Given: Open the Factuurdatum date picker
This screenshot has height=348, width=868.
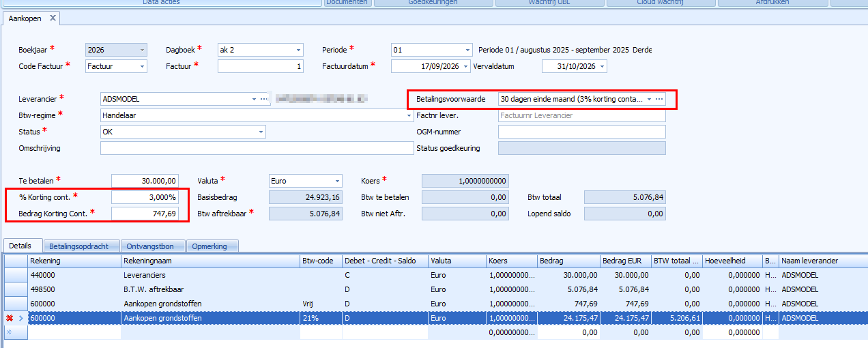Looking at the screenshot, I should [466, 66].
